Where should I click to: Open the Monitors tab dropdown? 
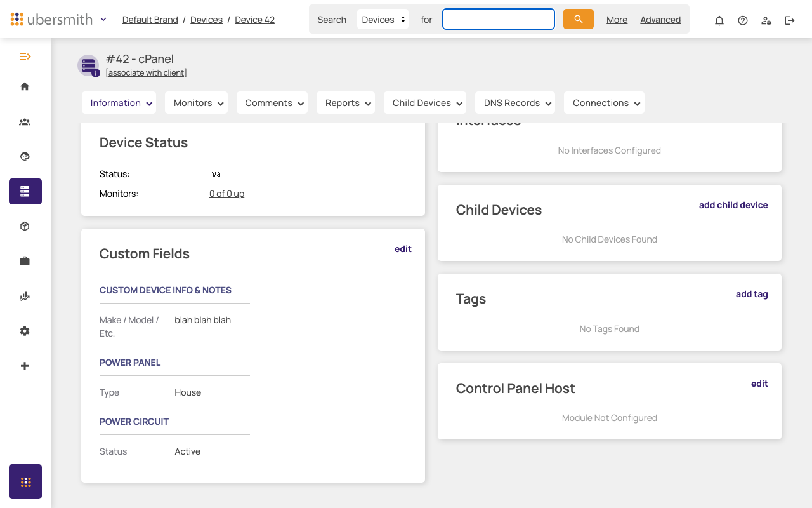[197, 103]
